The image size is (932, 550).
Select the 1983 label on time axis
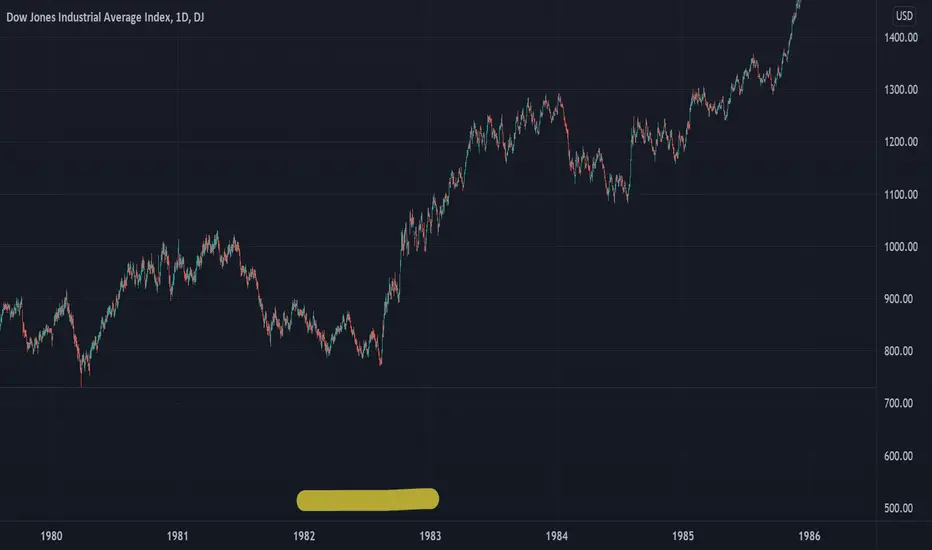tap(430, 536)
